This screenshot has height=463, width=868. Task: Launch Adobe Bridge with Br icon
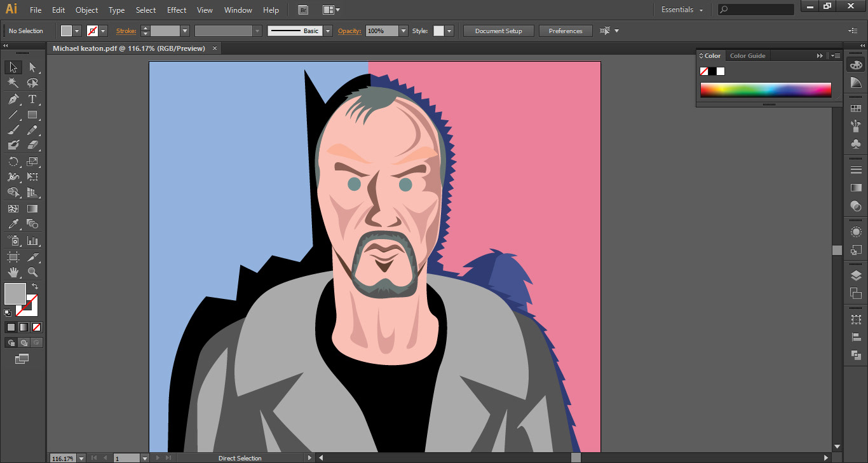tap(303, 10)
